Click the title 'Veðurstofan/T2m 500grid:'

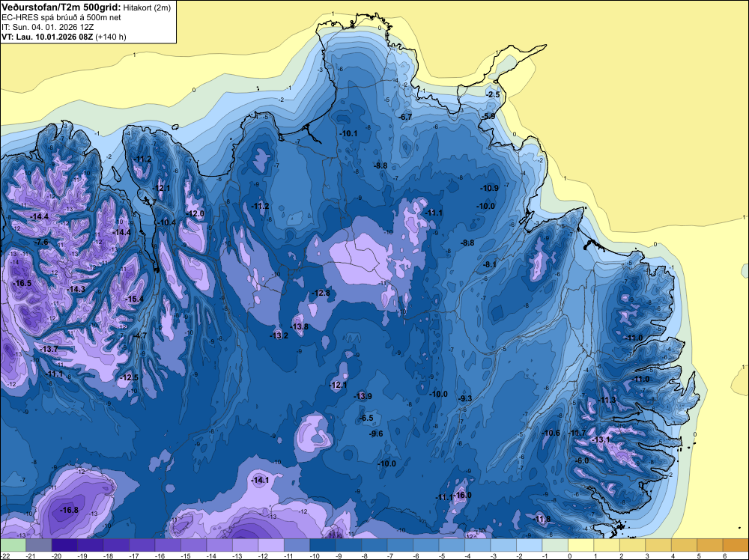click(x=61, y=7)
